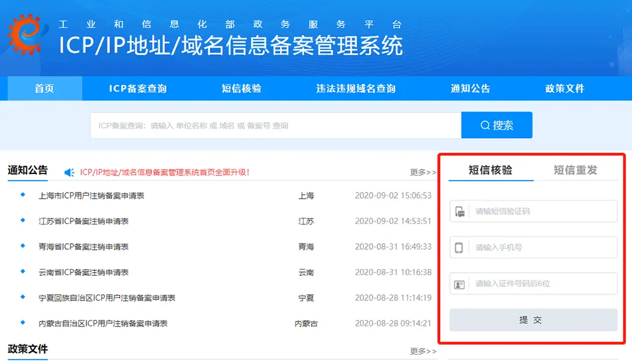632x364 pixels.
Task: Click the mobile phone icon in form
Action: (459, 248)
